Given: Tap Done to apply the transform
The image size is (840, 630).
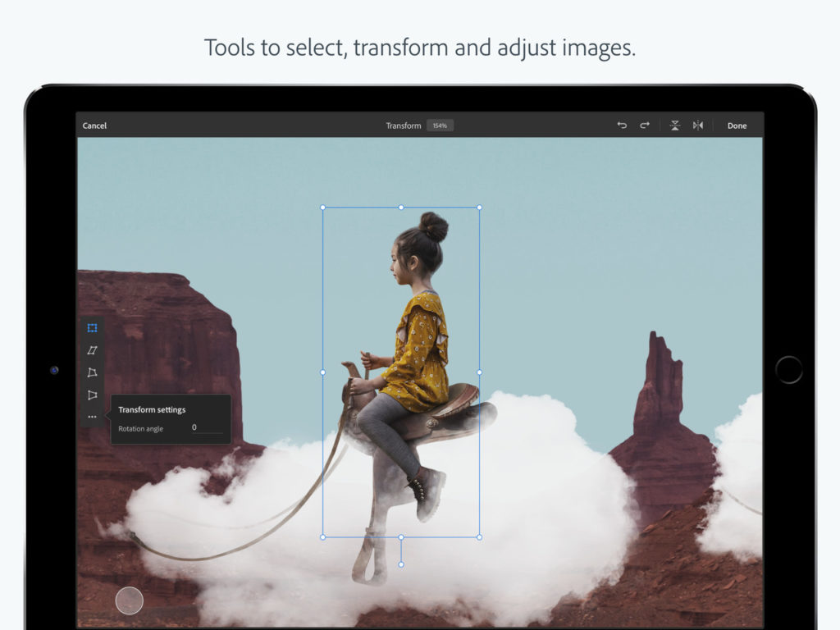Looking at the screenshot, I should pos(736,125).
